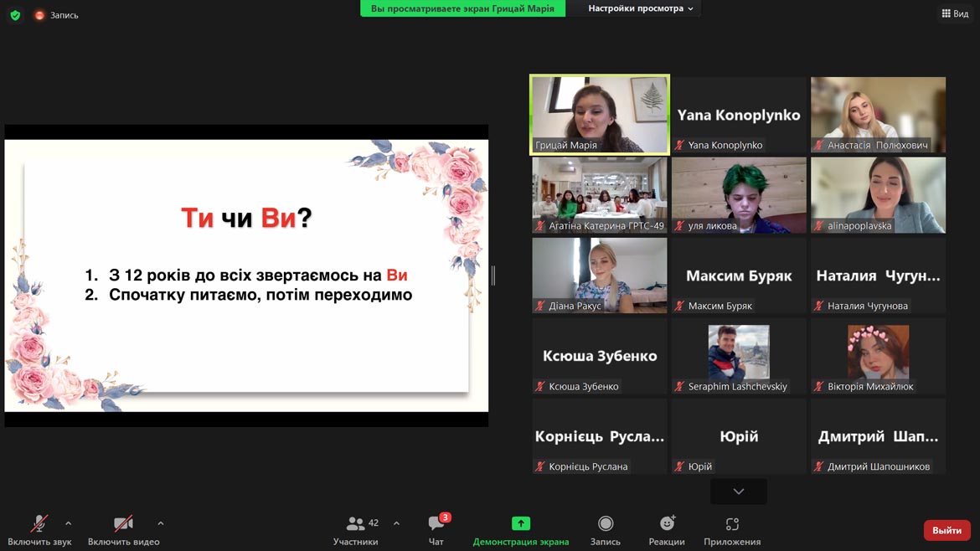Expand video options arrow next to camera
This screenshot has height=551, width=980.
pyautogui.click(x=161, y=523)
